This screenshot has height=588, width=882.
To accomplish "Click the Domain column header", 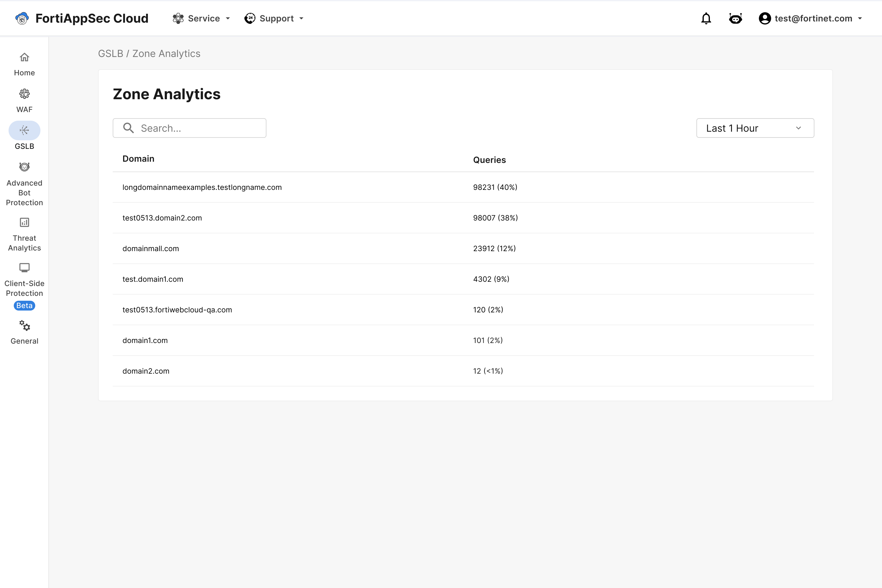I will 138,159.
